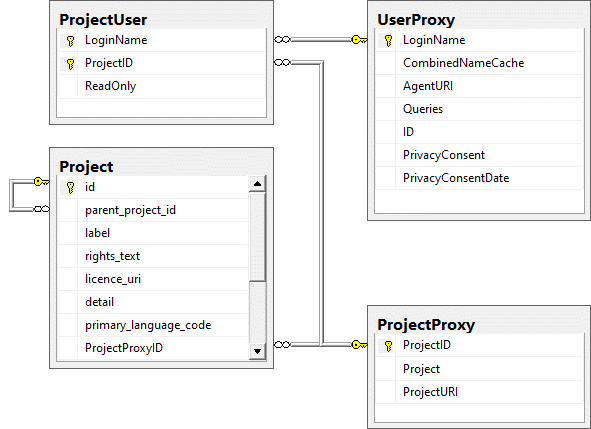Screen dimensions: 591x429
Task: Select infinity endpoint beside ProjectProxyID row
Action: point(282,345)
